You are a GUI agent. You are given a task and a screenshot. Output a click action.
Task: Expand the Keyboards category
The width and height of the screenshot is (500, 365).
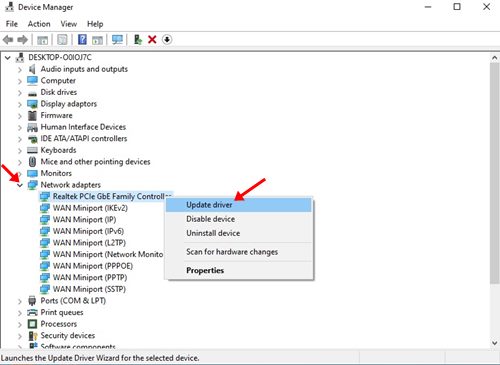[x=20, y=151]
